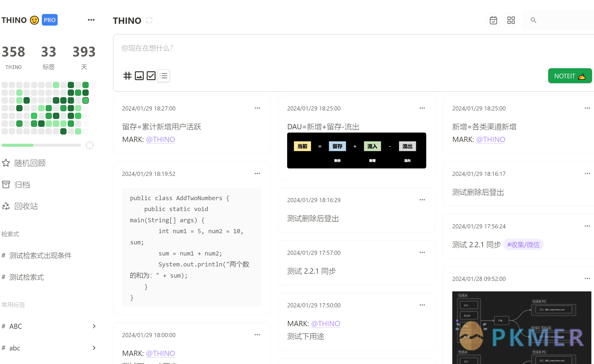
Task: Open menu for the DAU memo card
Action: [422, 108]
